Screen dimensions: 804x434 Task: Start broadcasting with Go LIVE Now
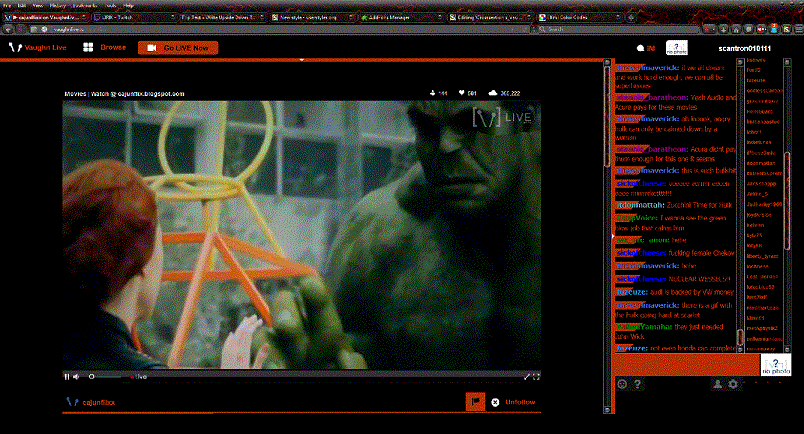tap(178, 48)
